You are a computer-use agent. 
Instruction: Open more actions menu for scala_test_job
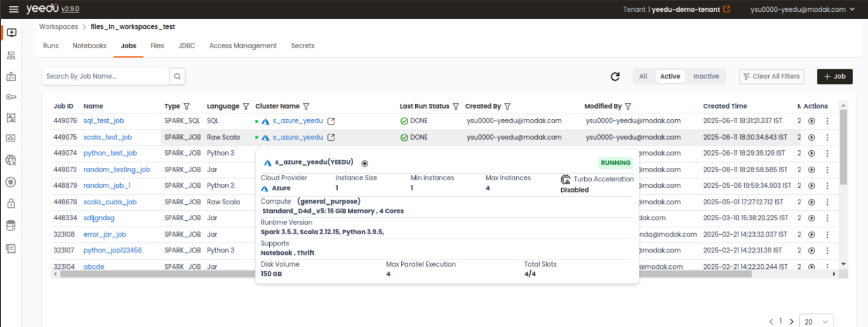(x=828, y=137)
